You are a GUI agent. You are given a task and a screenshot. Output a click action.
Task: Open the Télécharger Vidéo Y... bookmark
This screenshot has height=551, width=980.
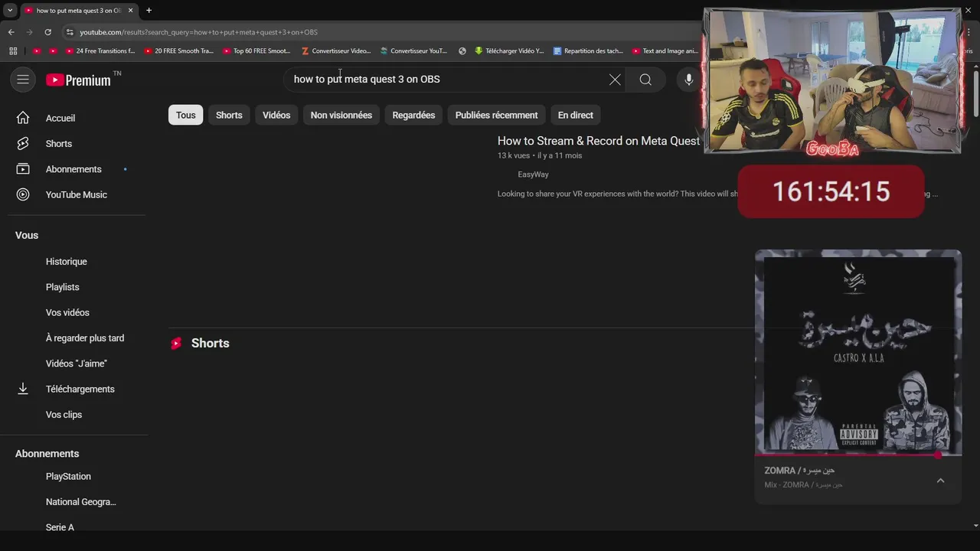click(x=509, y=51)
